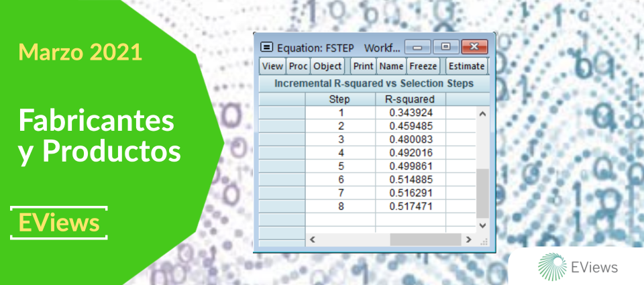
Task: Select the R-squared column header
Action: pos(411,99)
